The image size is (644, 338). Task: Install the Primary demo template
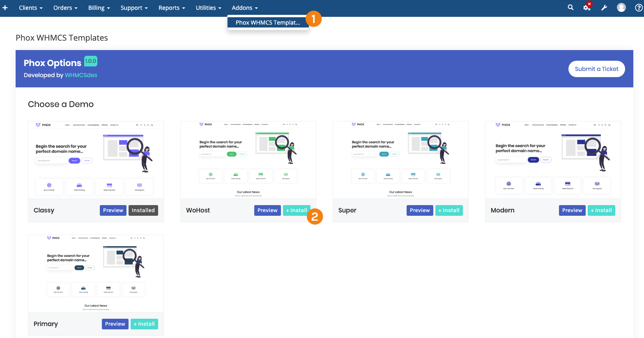144,324
